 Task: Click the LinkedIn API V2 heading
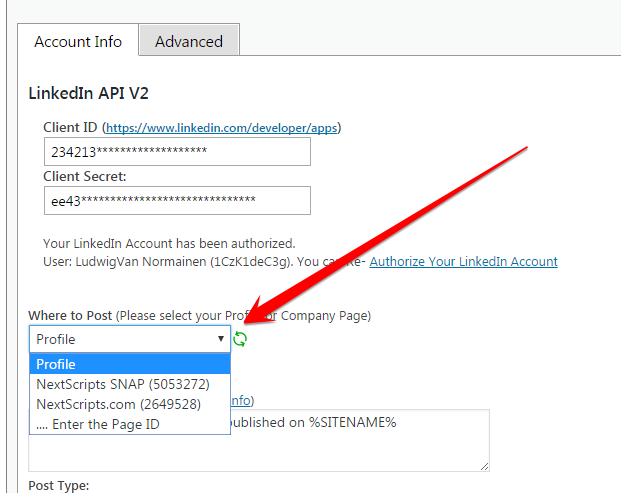coord(88,93)
